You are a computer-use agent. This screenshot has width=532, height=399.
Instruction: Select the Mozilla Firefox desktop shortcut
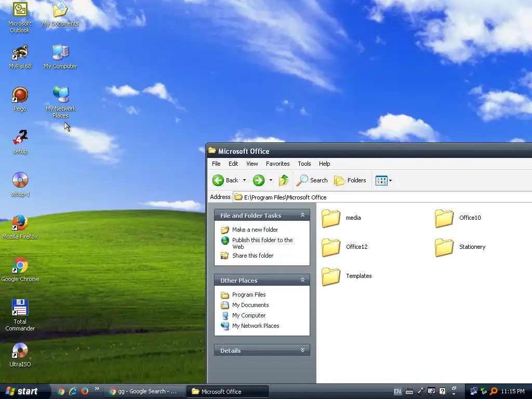click(20, 228)
